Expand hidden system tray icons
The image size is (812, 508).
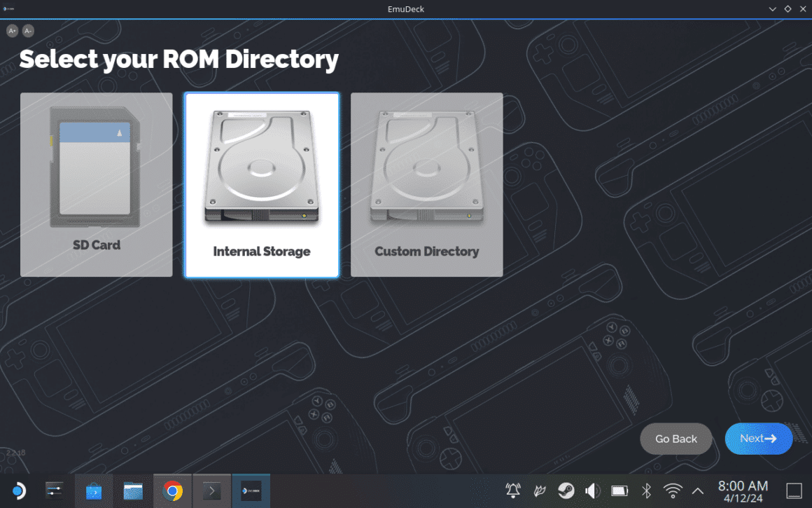point(698,490)
